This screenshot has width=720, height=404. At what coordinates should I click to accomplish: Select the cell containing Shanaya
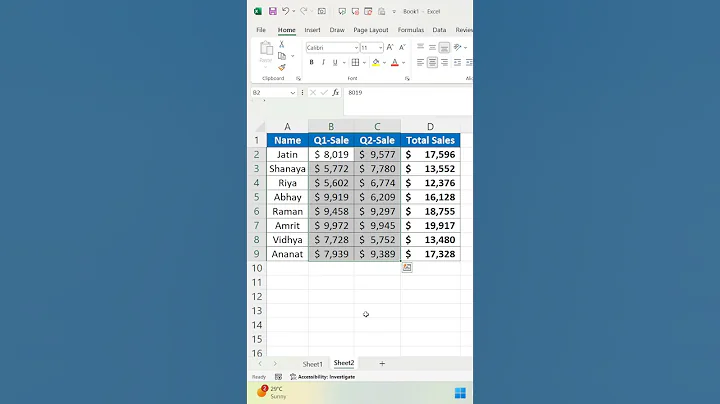click(287, 169)
